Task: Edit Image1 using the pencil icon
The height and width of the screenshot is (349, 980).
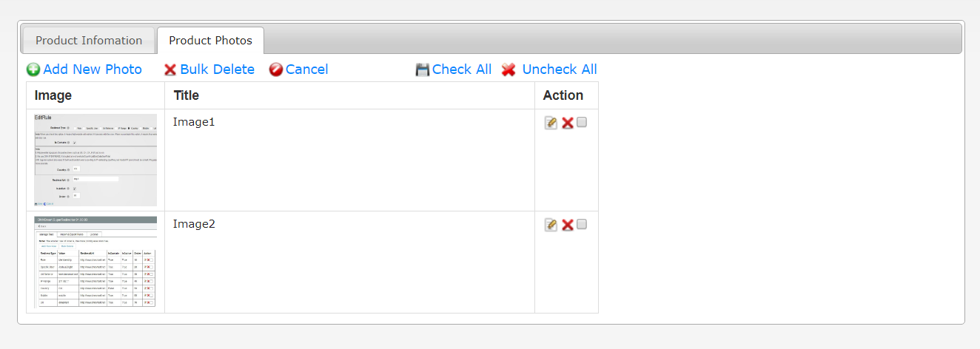Action: pos(551,123)
